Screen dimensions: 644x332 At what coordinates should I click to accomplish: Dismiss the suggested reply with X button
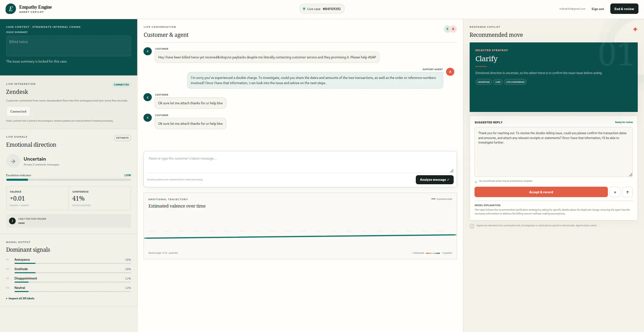pos(615,192)
